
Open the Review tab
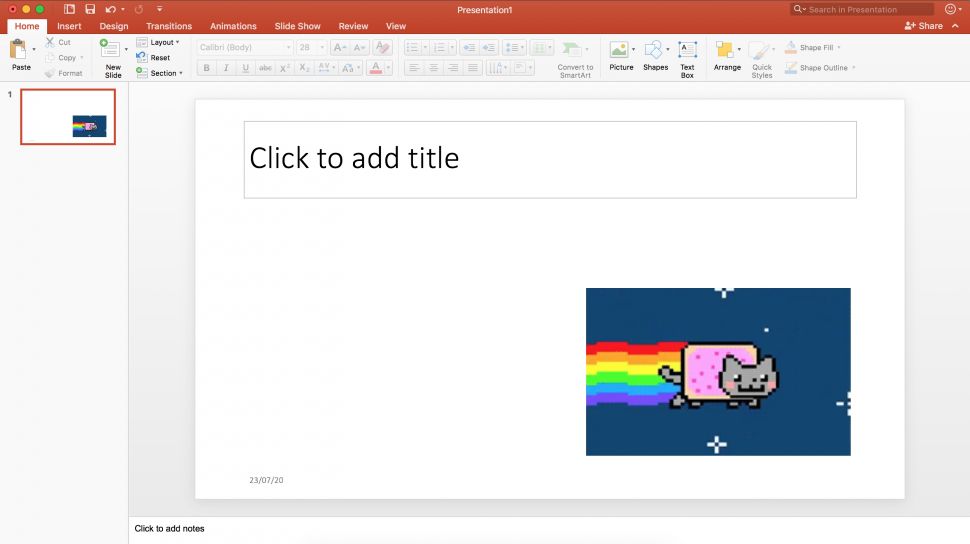tap(353, 26)
